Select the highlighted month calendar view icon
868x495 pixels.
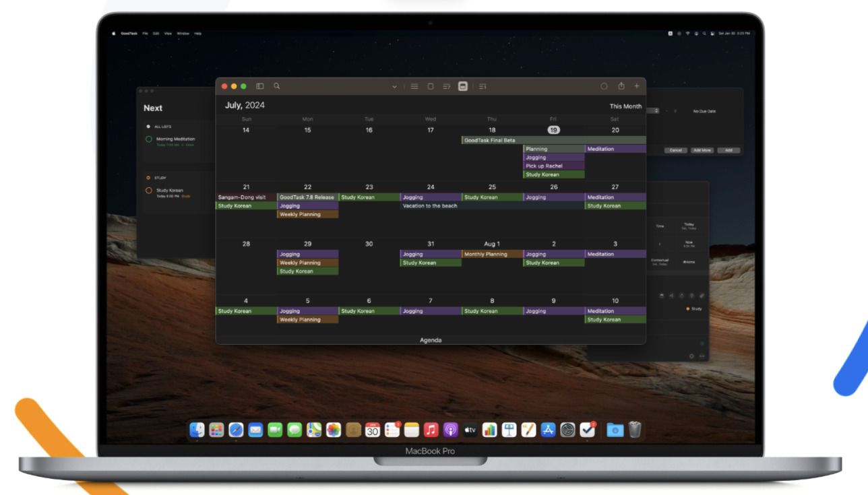point(463,86)
